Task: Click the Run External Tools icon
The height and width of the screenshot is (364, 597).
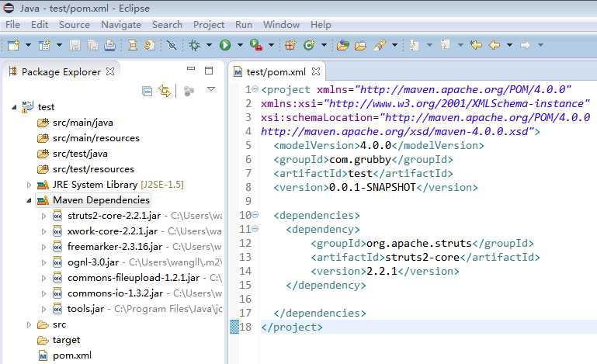Action: [x=256, y=45]
